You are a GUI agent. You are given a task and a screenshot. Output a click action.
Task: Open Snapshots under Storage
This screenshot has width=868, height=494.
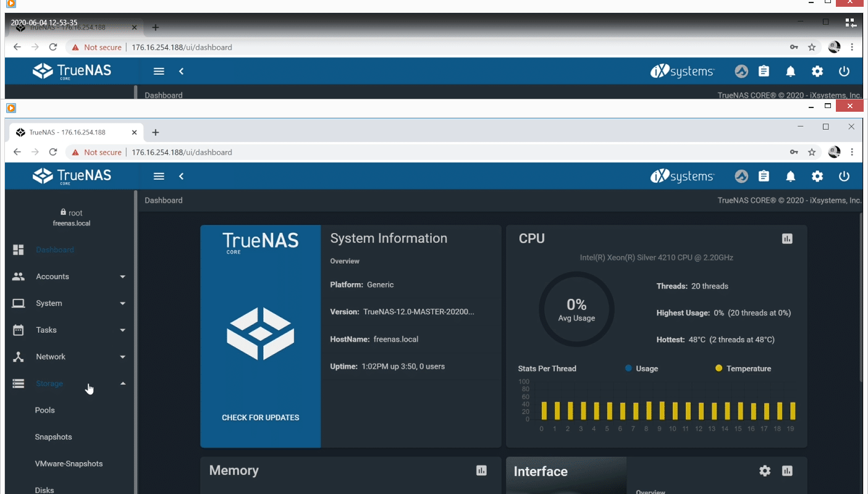click(53, 437)
